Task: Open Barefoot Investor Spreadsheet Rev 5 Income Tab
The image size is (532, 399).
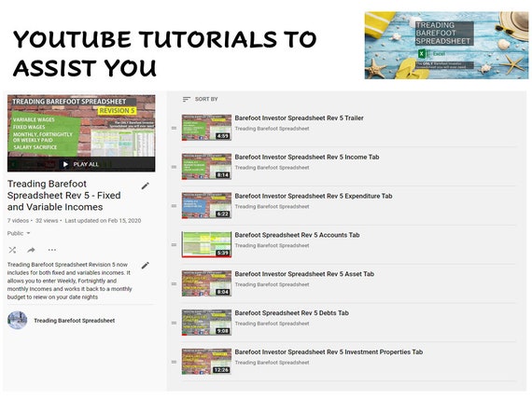Action: 307,157
